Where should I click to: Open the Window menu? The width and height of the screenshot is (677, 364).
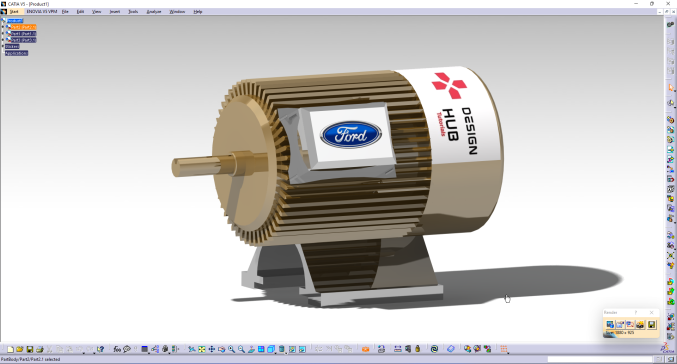tap(177, 12)
